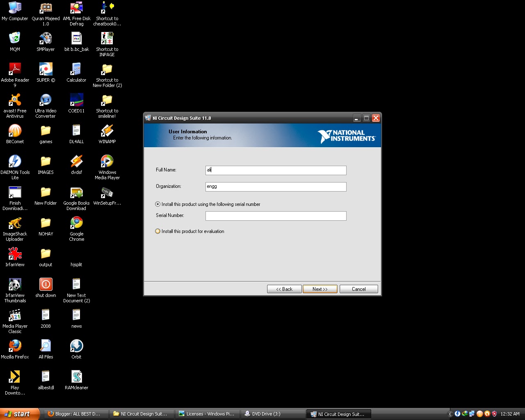Expand hidden system tray icons arrow
The height and width of the screenshot is (420, 525).
tap(450, 414)
